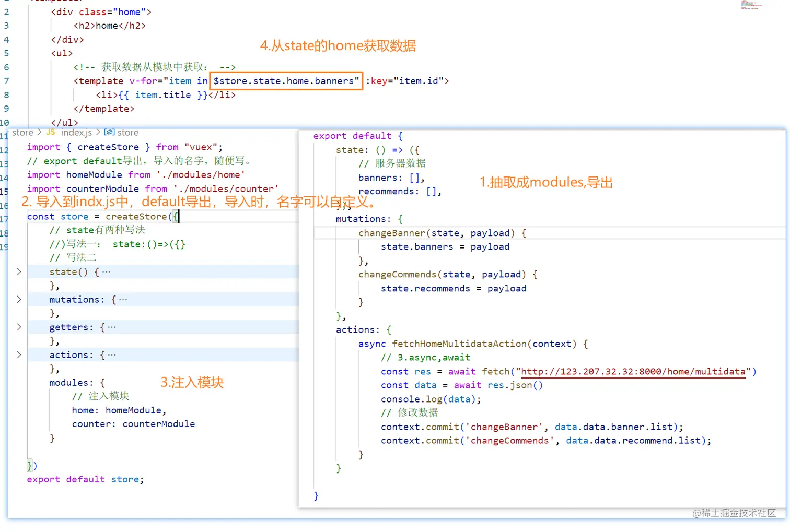Click the '<li>{{ item.title }}</li>' line
Screen dimensions: 790x532
coord(166,95)
